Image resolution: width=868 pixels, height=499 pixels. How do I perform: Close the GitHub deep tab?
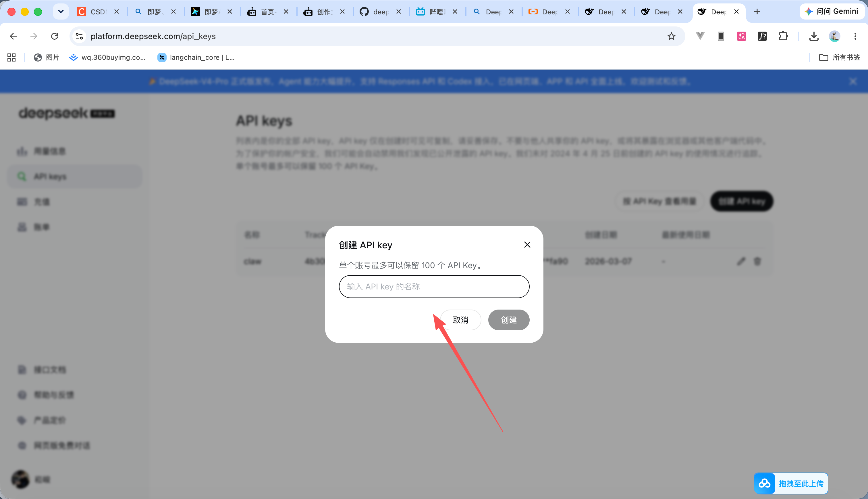[399, 12]
